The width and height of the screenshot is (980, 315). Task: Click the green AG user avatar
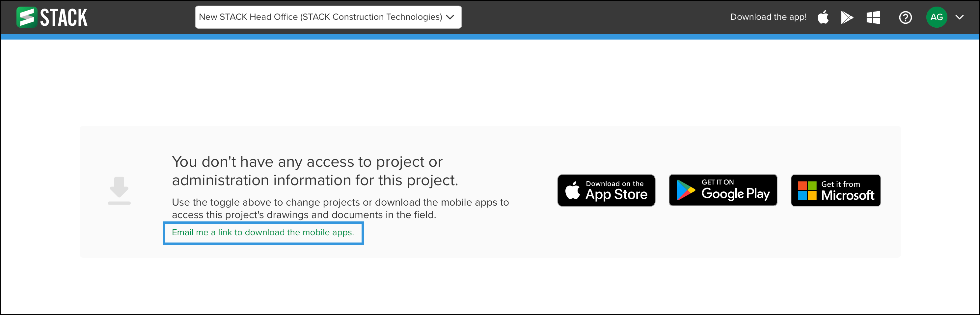(x=936, y=17)
